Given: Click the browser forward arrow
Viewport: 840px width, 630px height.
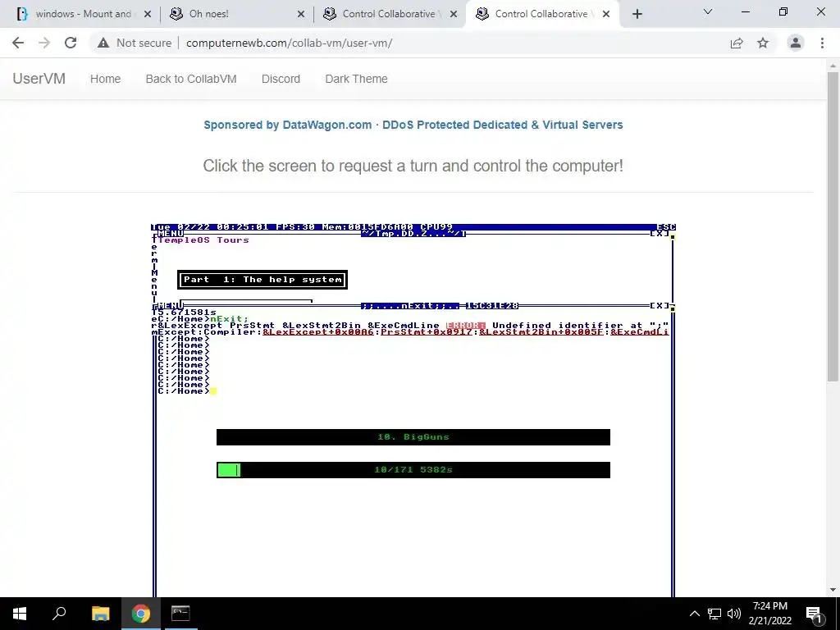Looking at the screenshot, I should point(44,43).
